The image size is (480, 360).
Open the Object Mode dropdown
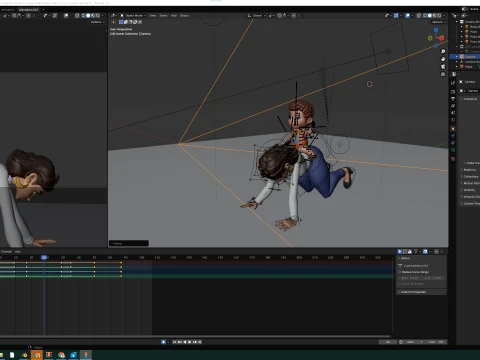coord(133,15)
